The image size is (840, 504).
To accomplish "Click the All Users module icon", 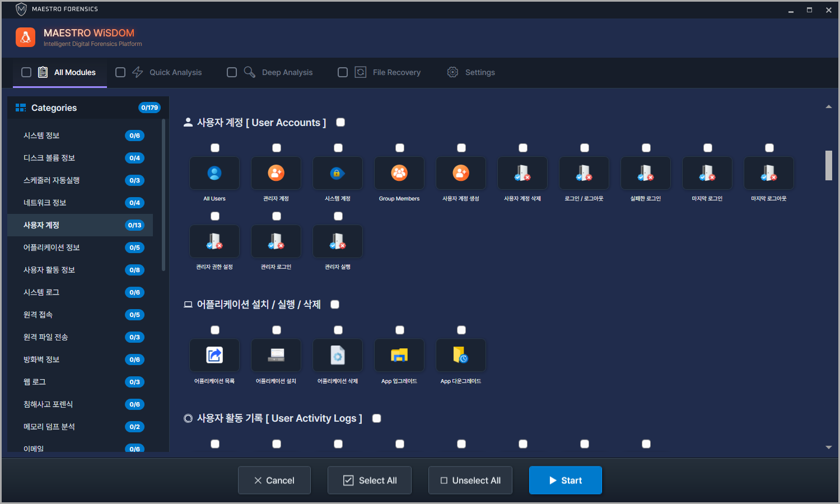I will [214, 174].
